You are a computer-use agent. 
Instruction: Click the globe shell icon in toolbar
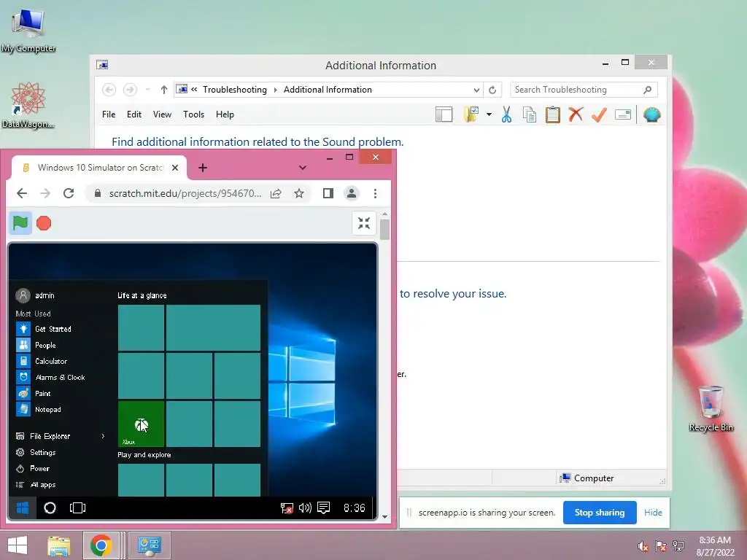(x=651, y=114)
